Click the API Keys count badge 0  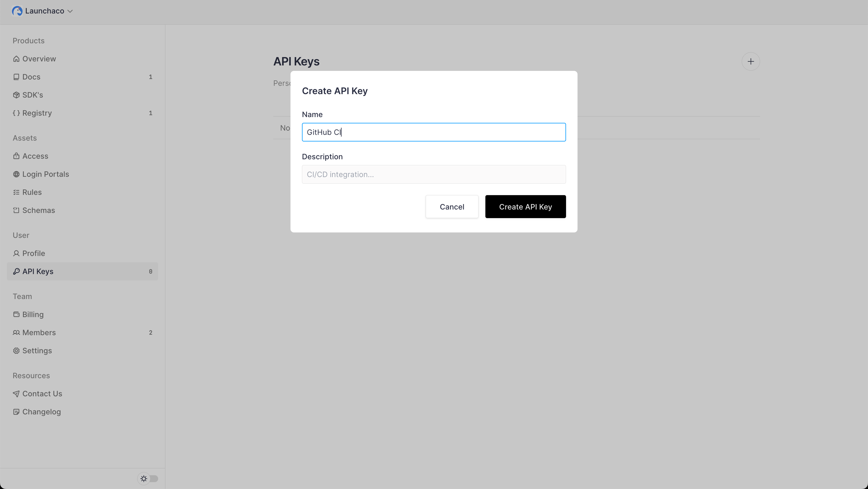pyautogui.click(x=151, y=271)
